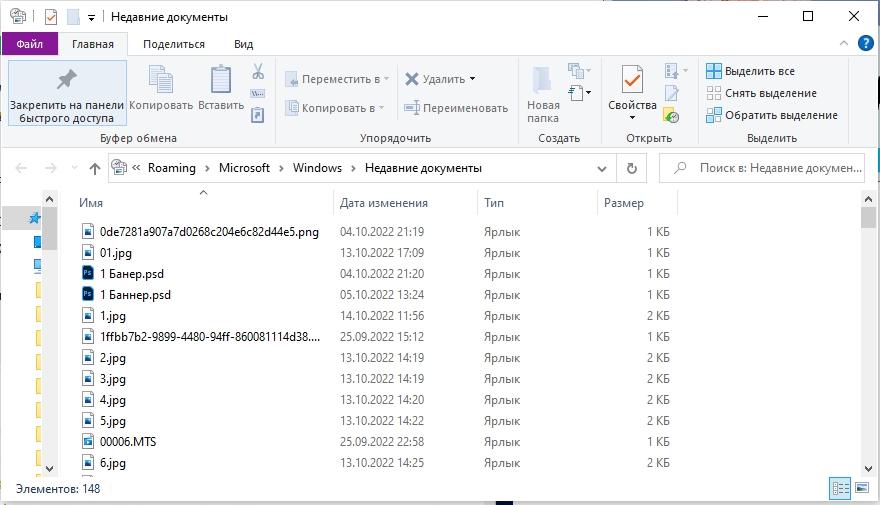Open the Quick Access Toolbar customize arrow
Screen dimensions: 880x505
pos(91,18)
